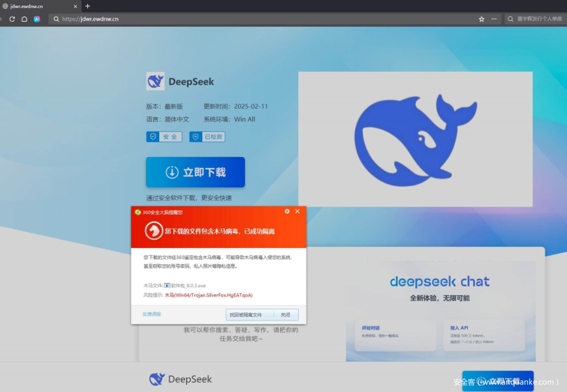
Task: Bookmark this page with the star icon
Action: click(x=481, y=19)
